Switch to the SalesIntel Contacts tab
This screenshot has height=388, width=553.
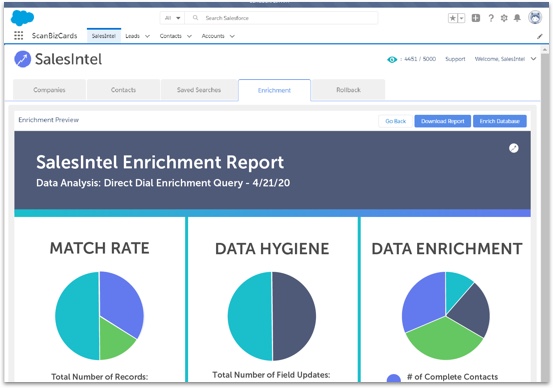coord(123,90)
